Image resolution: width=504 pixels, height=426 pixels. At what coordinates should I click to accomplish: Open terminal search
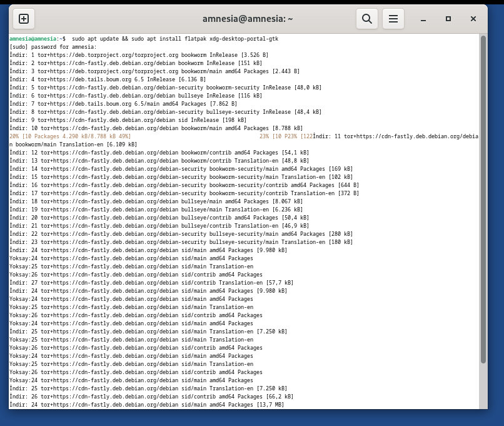[x=367, y=19]
